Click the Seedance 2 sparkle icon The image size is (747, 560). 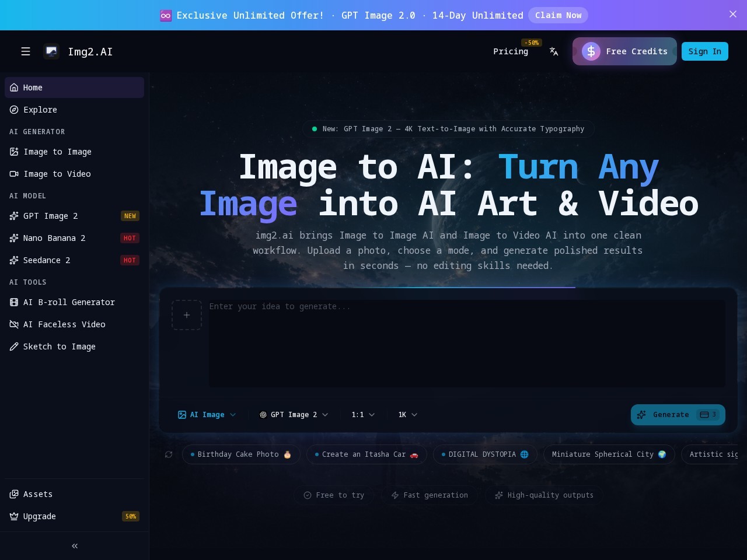point(14,260)
